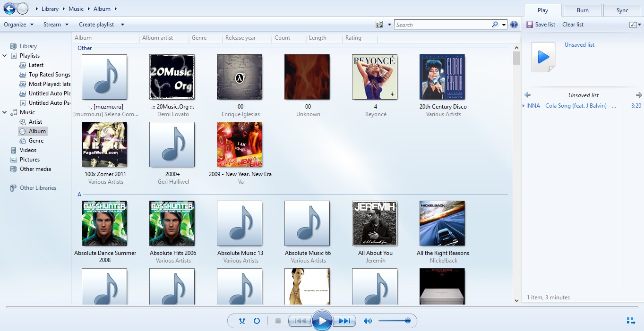644x331 pixels.
Task: Start playback with the Play button
Action: (x=322, y=321)
